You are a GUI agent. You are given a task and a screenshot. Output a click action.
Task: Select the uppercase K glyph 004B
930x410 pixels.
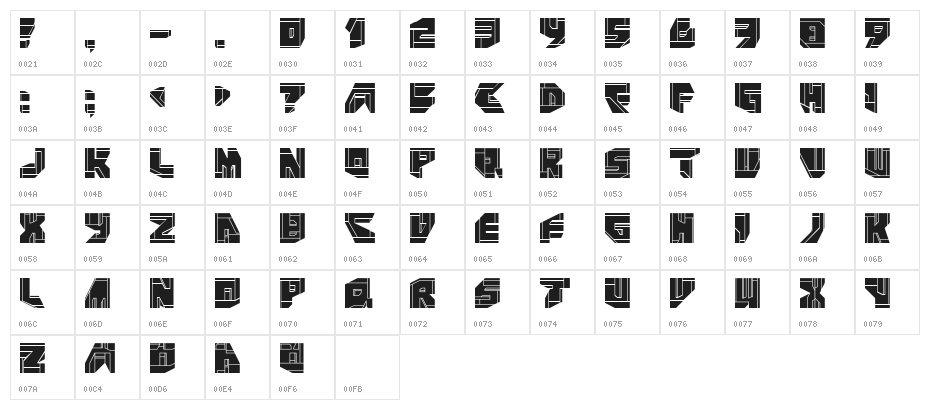coord(95,164)
